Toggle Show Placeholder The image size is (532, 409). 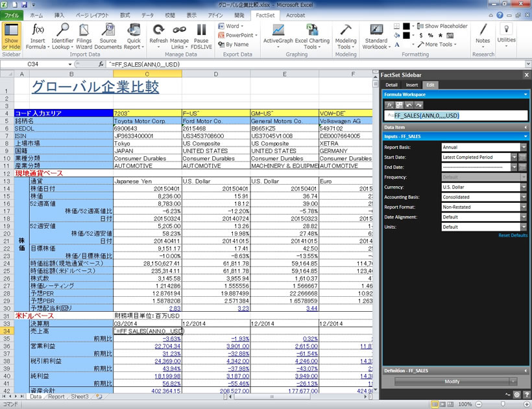(442, 26)
